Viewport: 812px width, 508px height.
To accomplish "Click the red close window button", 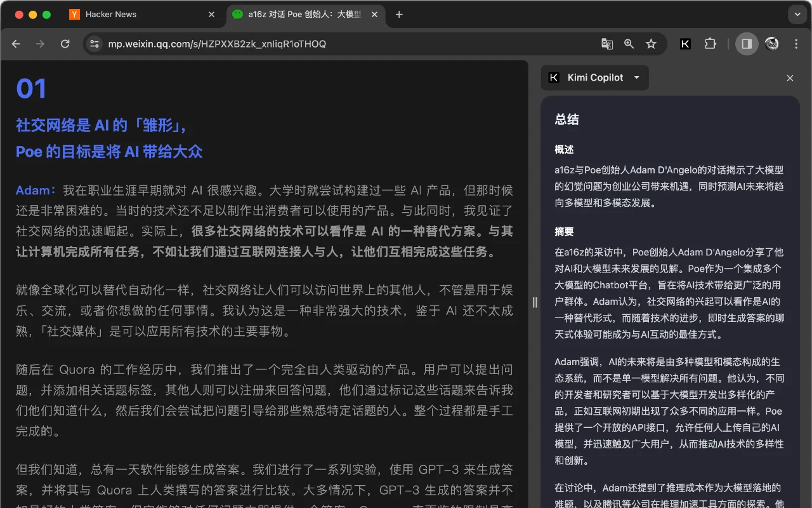I will point(18,14).
